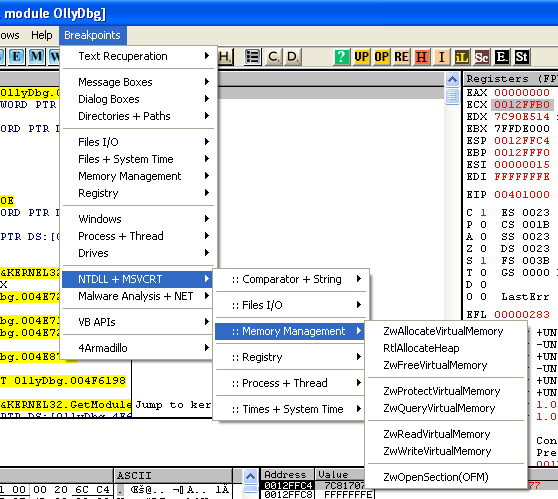The width and height of the screenshot is (558, 499).
Task: Click the yellow UP toolbar icon
Action: coord(361,57)
